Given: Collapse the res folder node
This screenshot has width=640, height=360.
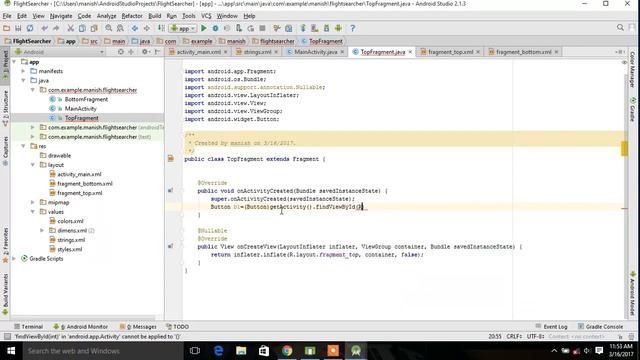Looking at the screenshot, I should tap(24, 146).
